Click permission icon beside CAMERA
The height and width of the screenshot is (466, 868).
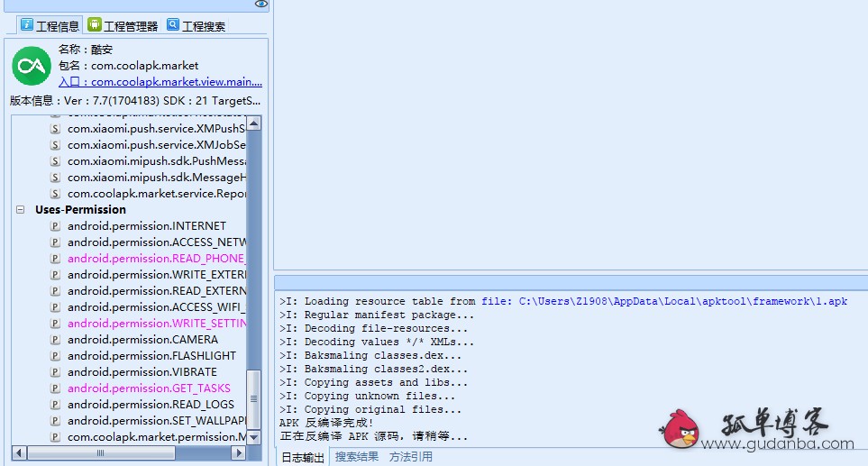pos(55,340)
